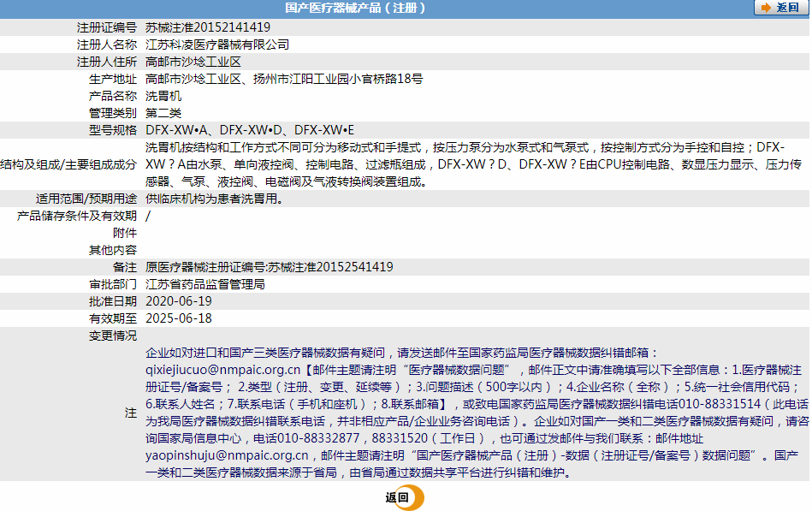Click the 批准日期 label
This screenshot has width=812, height=511.
point(113,301)
